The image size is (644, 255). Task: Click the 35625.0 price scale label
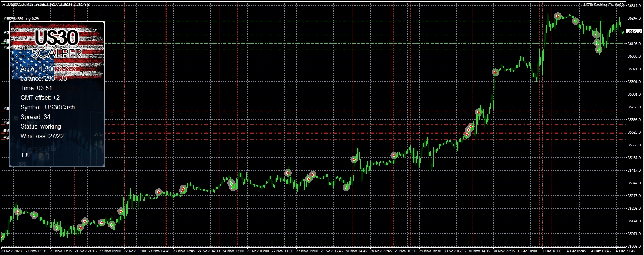[634, 132]
